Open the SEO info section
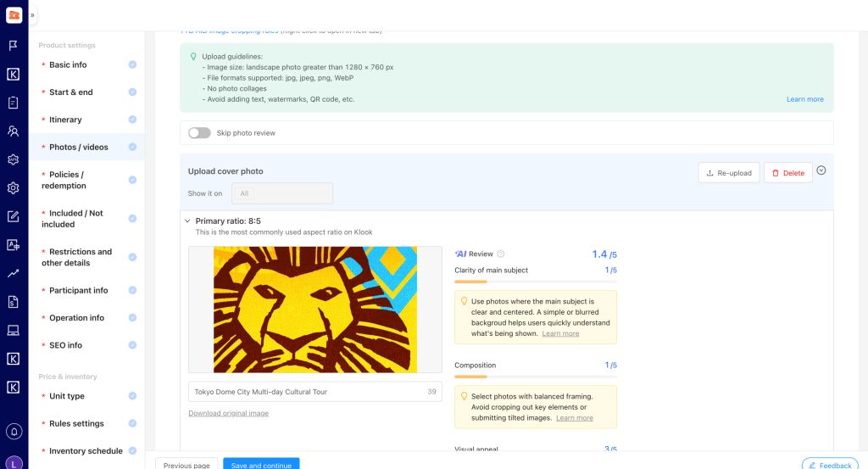868x469 pixels. 65,345
